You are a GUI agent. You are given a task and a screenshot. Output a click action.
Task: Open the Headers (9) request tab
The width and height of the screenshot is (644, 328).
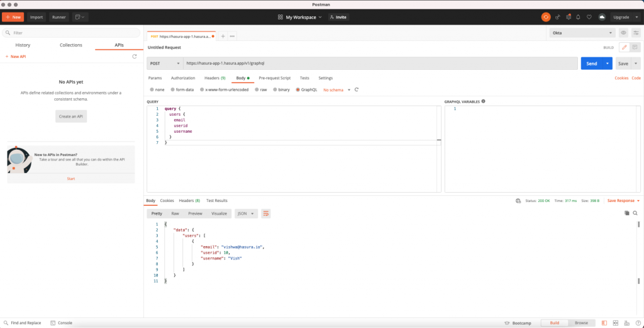pyautogui.click(x=215, y=78)
